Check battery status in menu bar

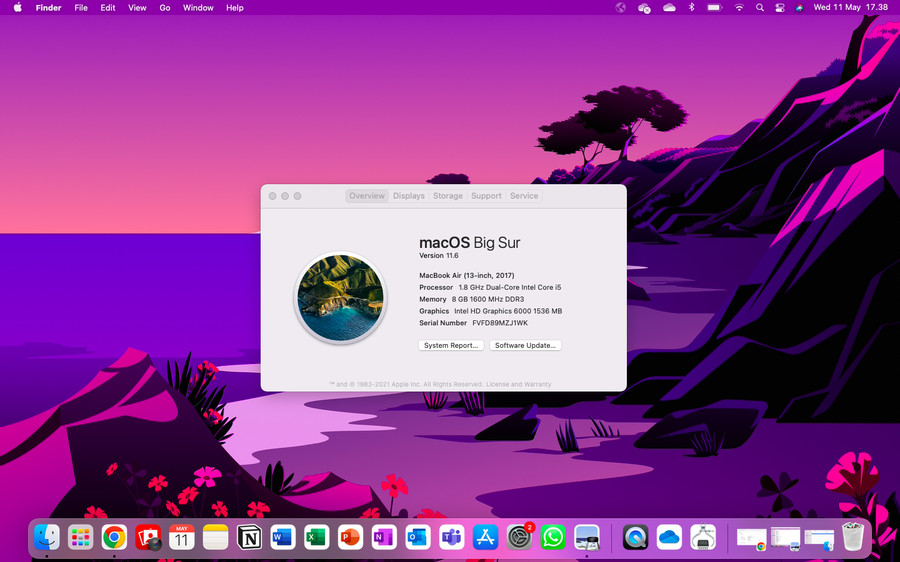click(715, 7)
